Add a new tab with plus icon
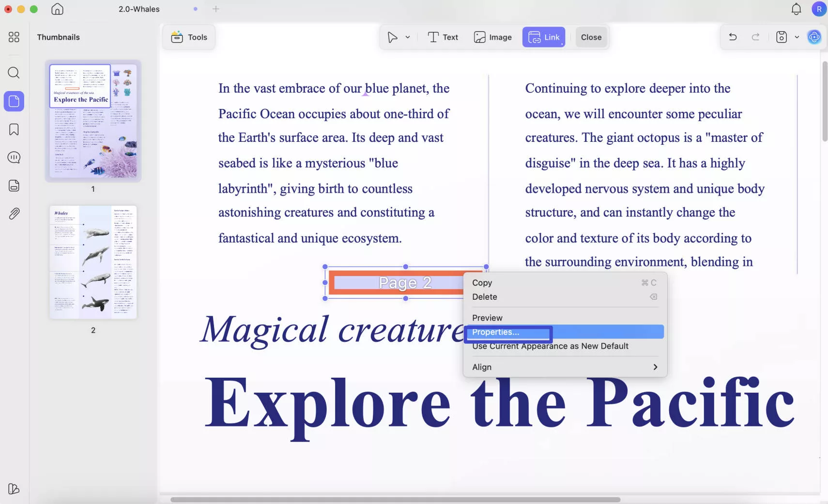828x504 pixels. pos(216,9)
